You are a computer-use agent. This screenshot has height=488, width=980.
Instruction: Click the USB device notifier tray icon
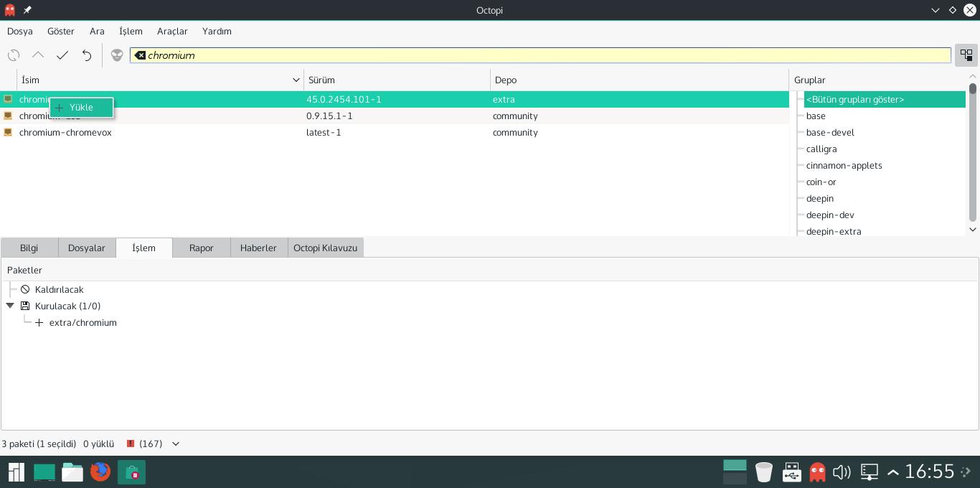pos(791,471)
